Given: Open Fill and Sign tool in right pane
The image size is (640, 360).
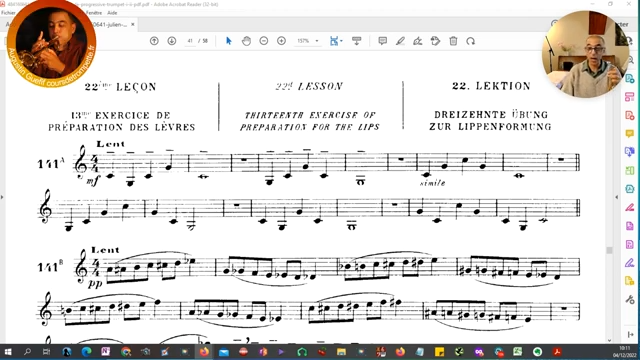Looking at the screenshot, I should coord(629,262).
